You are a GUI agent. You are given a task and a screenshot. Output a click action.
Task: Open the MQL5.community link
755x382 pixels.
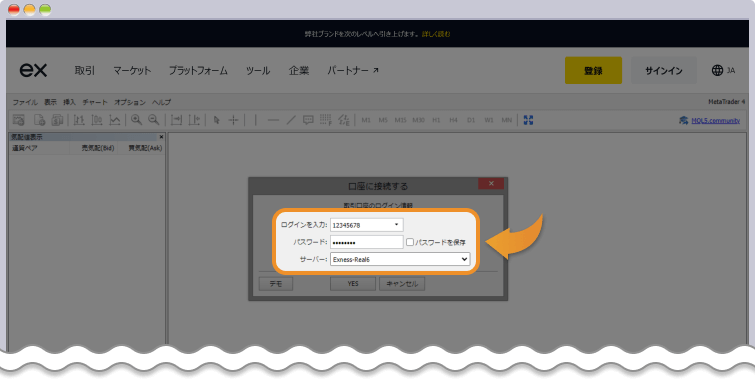point(716,120)
